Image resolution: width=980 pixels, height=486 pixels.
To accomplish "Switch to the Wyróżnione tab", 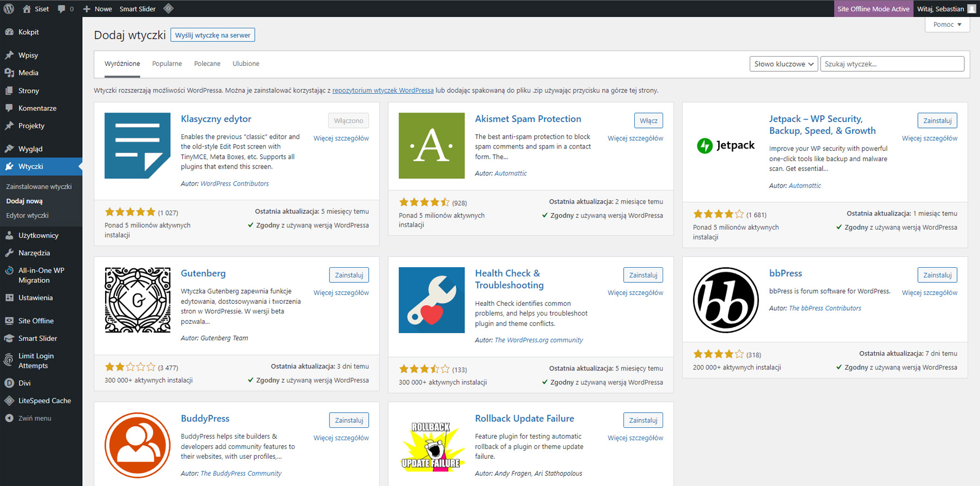I will [x=122, y=64].
